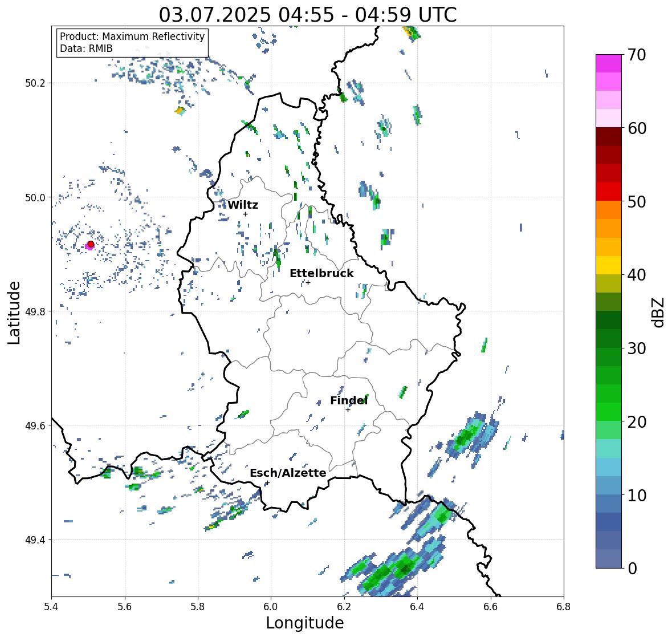The image size is (672, 637).
Task: Click the magenta 70 dBZ band on colorbar
Action: point(609,63)
